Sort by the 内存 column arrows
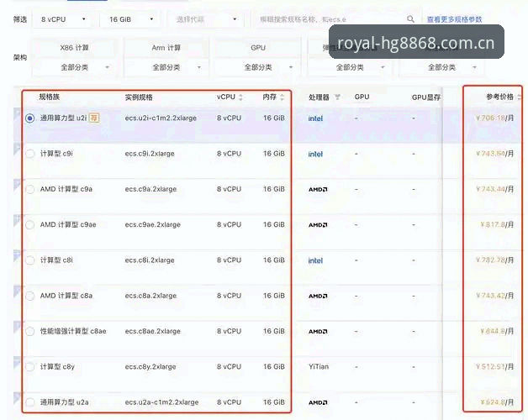 point(282,97)
